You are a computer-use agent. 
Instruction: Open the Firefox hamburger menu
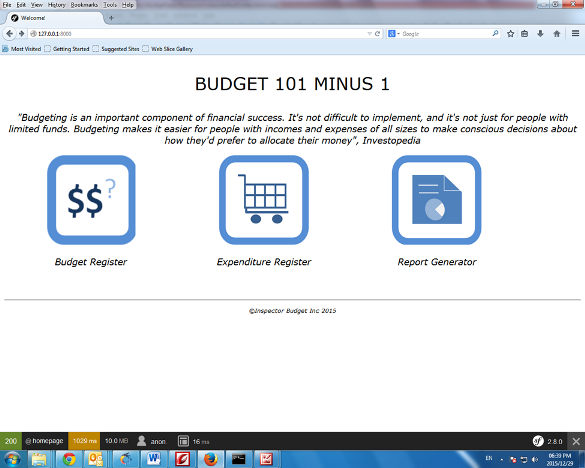point(575,34)
